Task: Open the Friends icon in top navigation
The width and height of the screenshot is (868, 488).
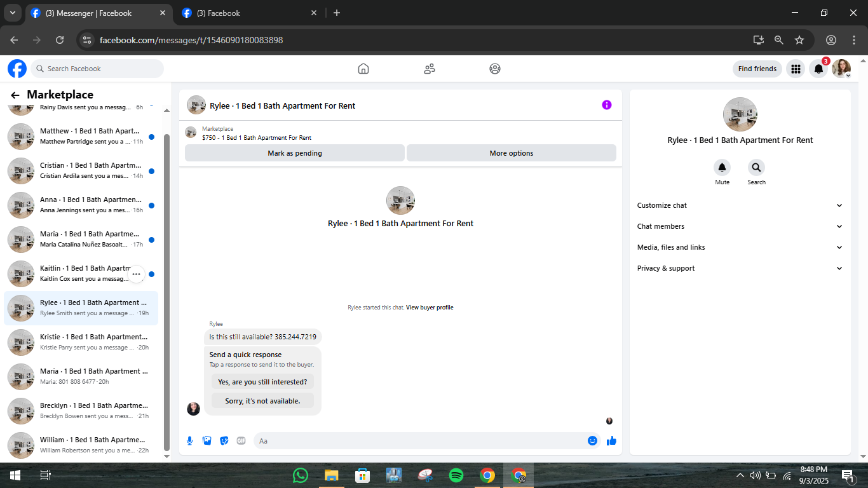Action: [430, 69]
